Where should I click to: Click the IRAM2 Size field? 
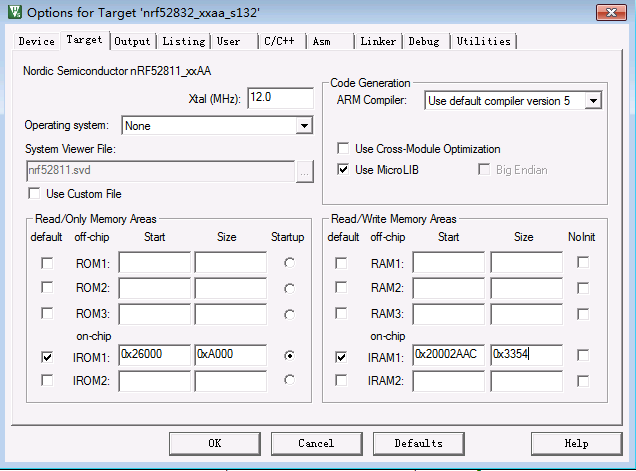526,381
